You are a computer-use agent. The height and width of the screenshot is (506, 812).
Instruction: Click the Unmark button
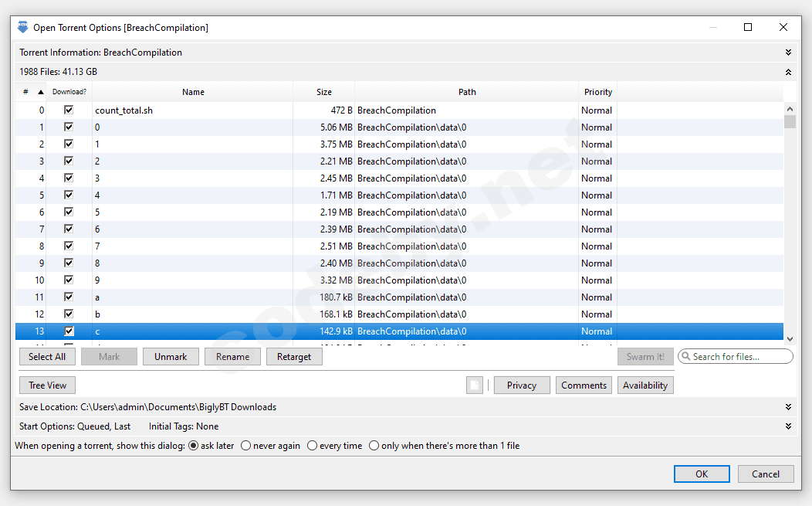pyautogui.click(x=171, y=357)
